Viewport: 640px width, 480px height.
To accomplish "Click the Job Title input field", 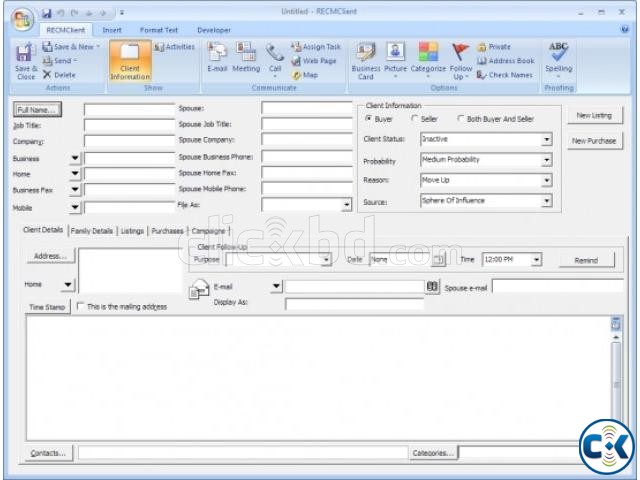I will (129, 125).
